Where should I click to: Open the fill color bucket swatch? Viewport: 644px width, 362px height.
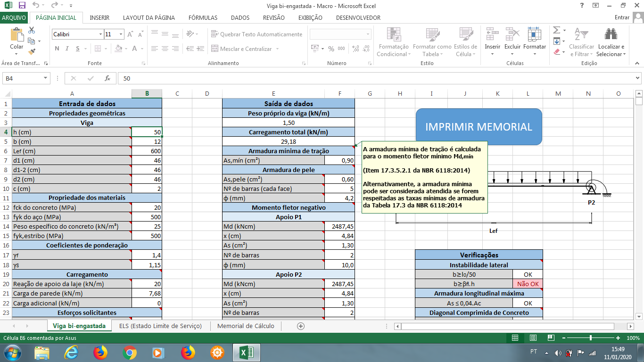tap(118, 49)
